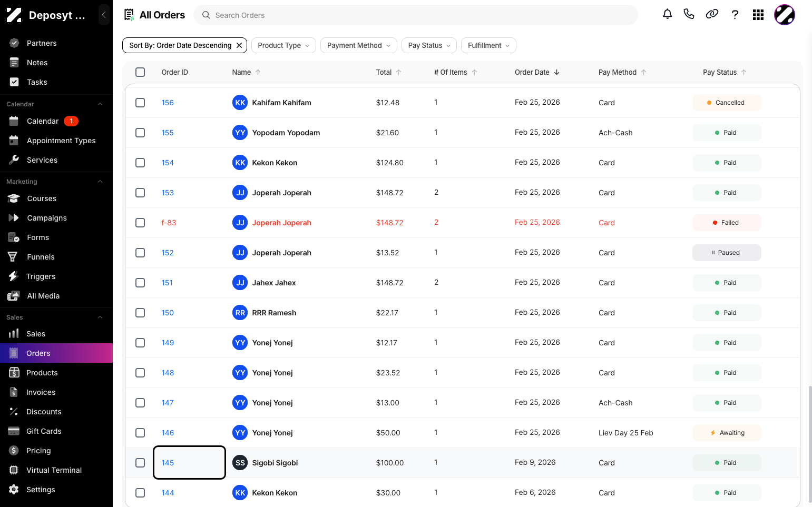
Task: Sort by Order Date column header
Action: (537, 72)
